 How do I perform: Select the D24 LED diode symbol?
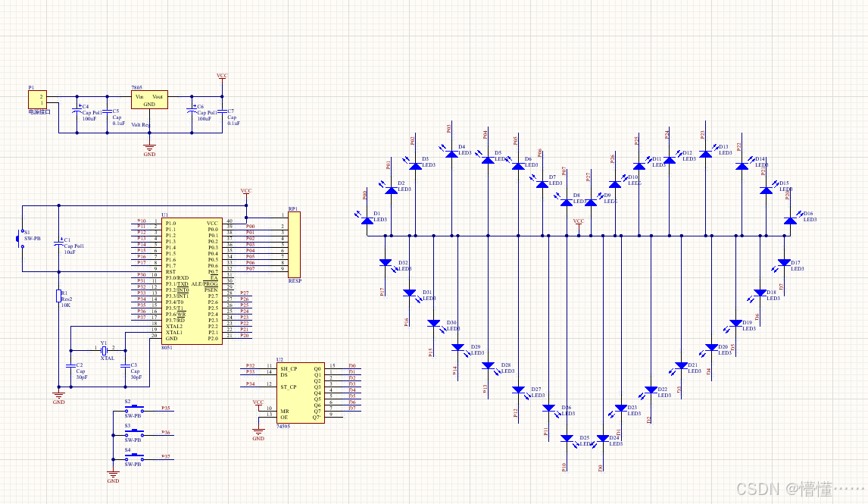(603, 440)
